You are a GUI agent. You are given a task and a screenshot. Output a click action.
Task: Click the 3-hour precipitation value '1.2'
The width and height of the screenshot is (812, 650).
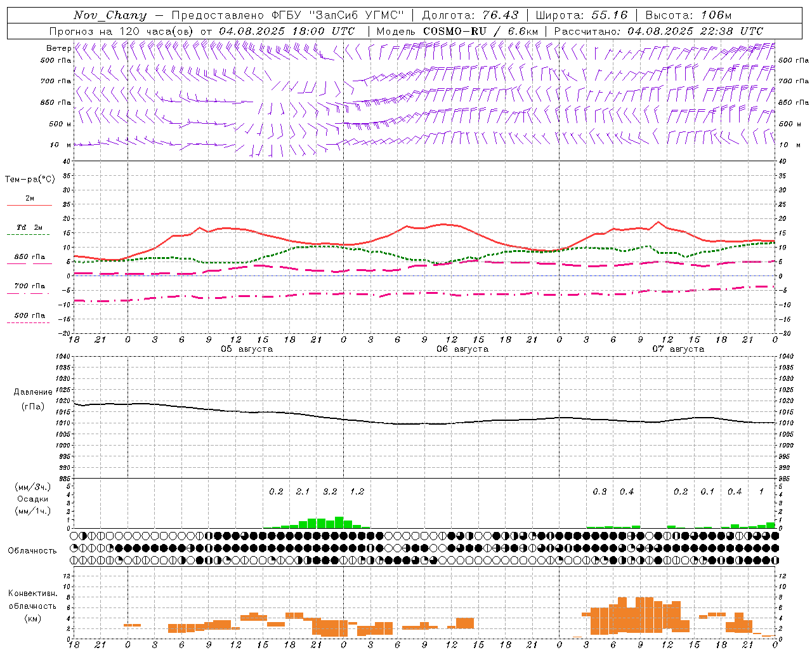[357, 491]
